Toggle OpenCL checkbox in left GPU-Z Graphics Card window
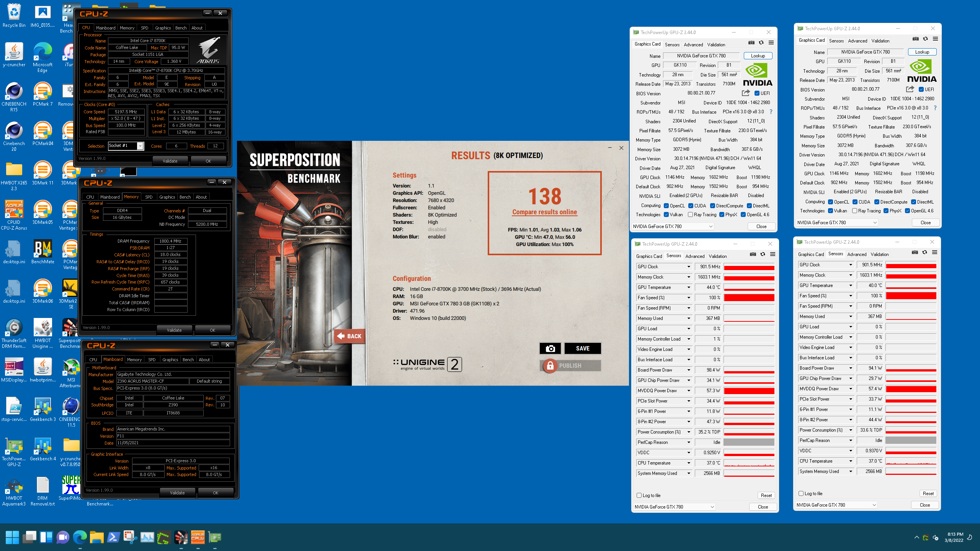The width and height of the screenshot is (980, 551). point(666,205)
